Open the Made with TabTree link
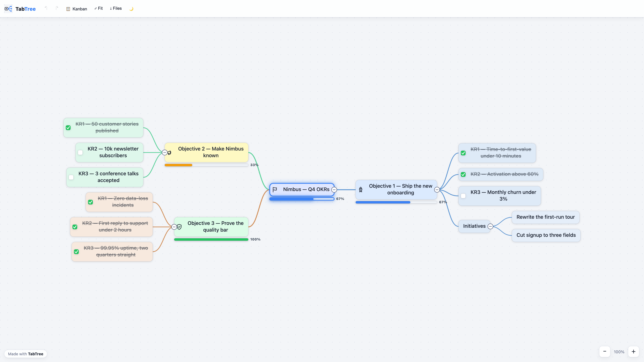The height and width of the screenshot is (362, 644). [25, 354]
